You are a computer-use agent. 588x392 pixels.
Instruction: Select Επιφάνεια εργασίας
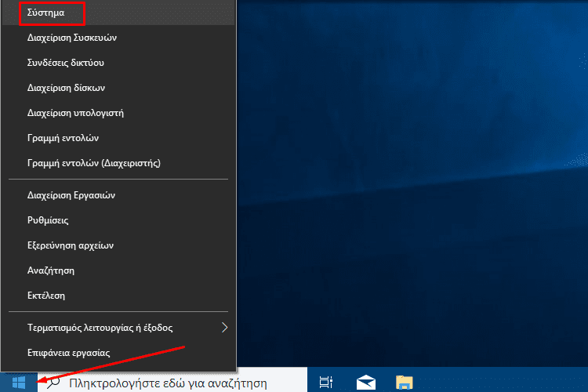(118, 353)
